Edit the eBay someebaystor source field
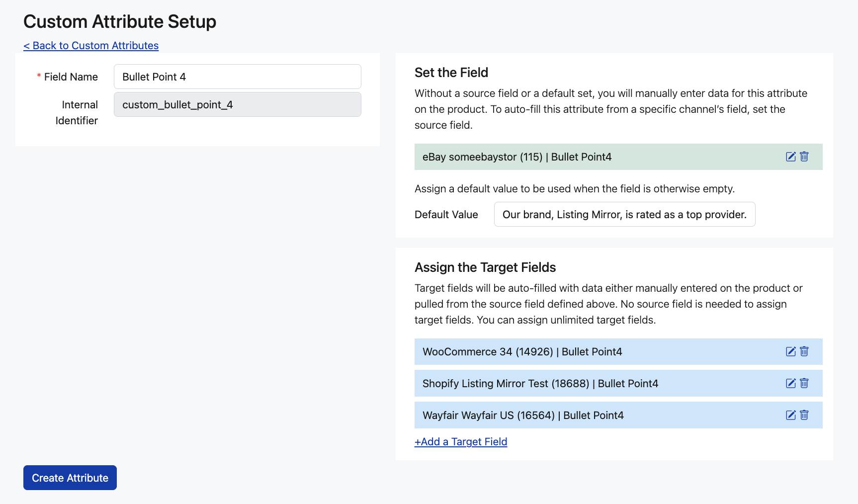The image size is (858, 504). [790, 157]
